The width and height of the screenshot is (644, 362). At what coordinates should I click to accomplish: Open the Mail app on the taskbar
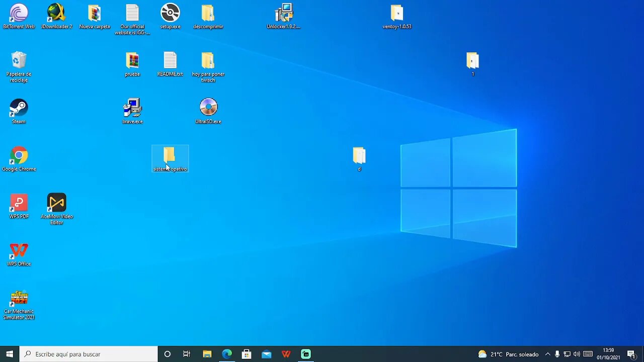click(266, 354)
